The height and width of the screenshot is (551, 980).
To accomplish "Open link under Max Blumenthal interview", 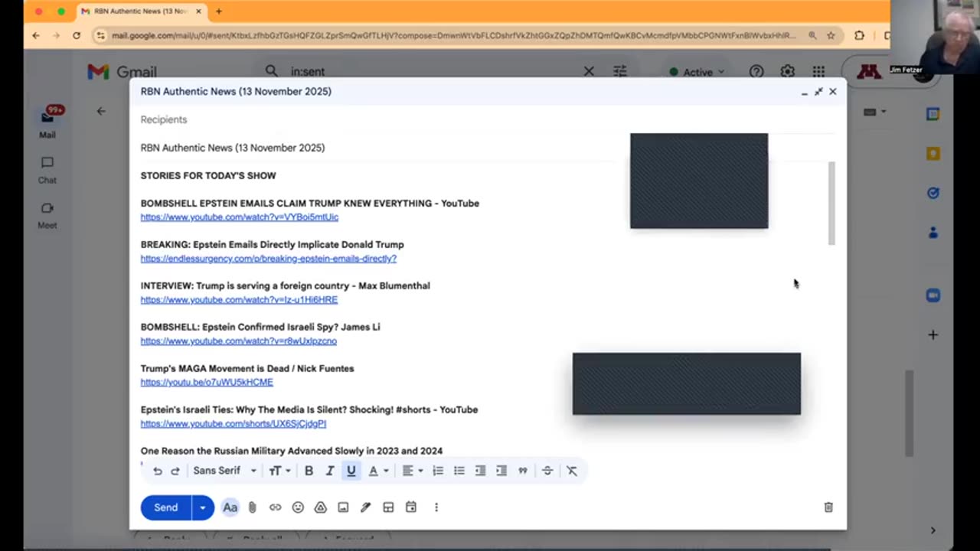I will 239,300.
